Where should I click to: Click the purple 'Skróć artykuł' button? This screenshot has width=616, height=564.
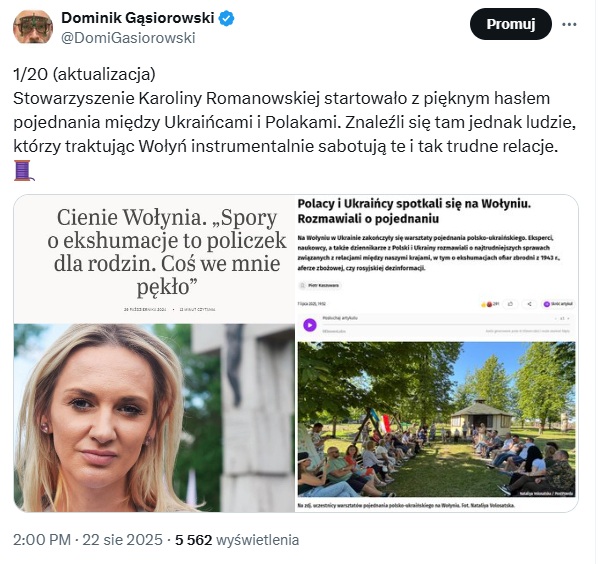[x=558, y=304]
